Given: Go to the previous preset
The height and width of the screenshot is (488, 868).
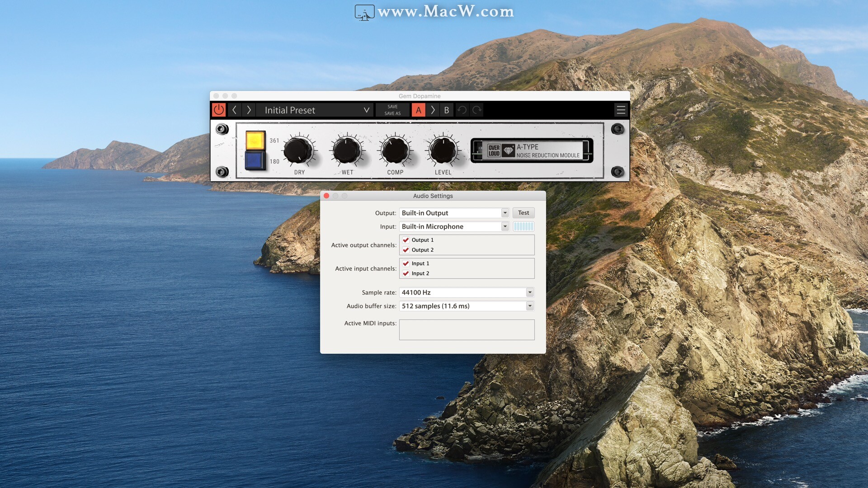Looking at the screenshot, I should click(234, 110).
